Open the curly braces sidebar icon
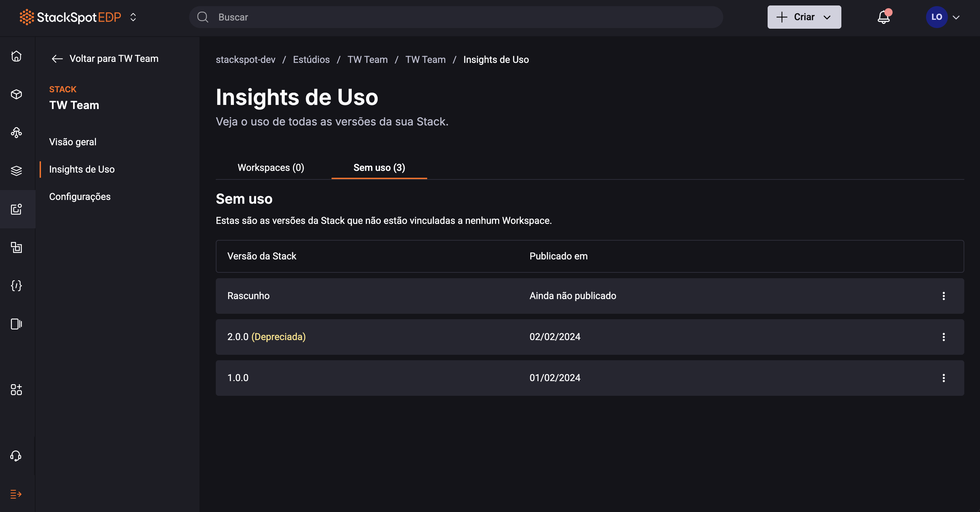This screenshot has height=512, width=980. 16,285
